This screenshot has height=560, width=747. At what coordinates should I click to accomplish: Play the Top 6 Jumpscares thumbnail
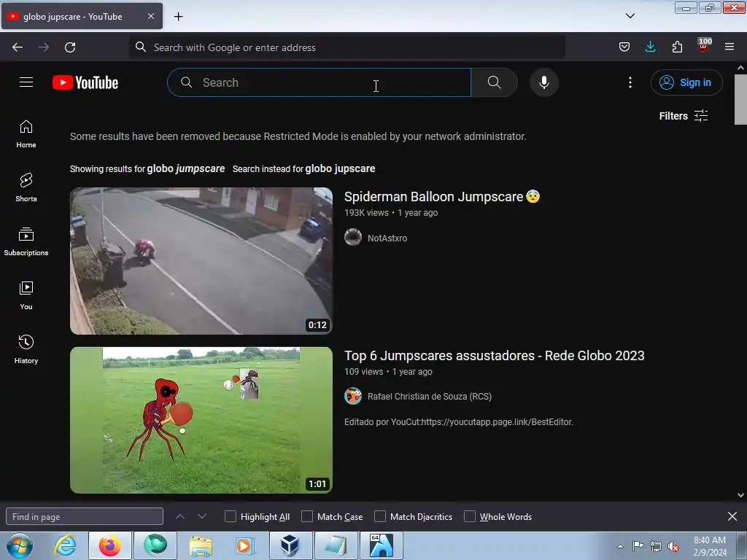(x=201, y=420)
